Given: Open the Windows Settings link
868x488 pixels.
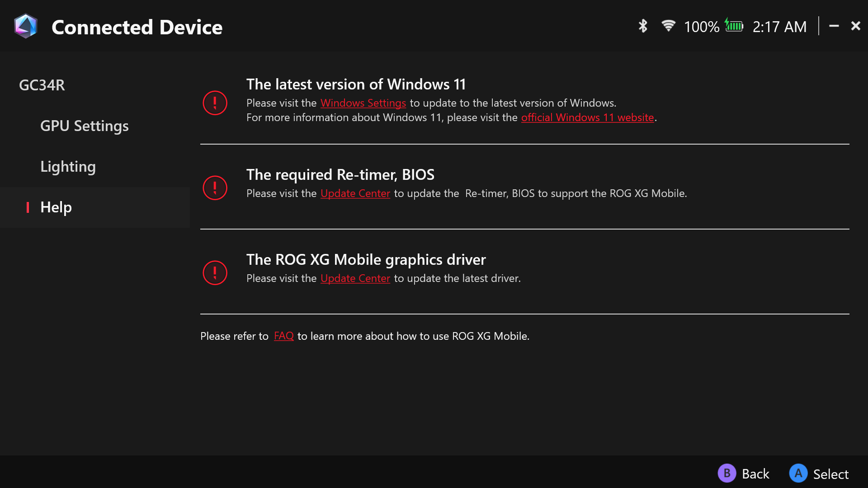Looking at the screenshot, I should [363, 103].
